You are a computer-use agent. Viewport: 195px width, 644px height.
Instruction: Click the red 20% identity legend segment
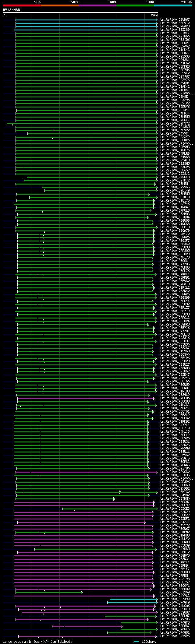(x=22, y=5)
